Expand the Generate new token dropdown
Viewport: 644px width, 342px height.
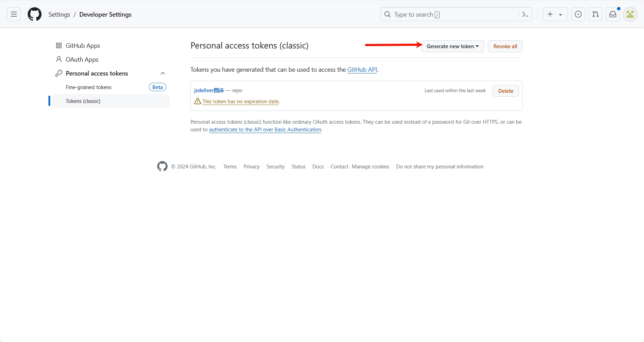(x=453, y=46)
